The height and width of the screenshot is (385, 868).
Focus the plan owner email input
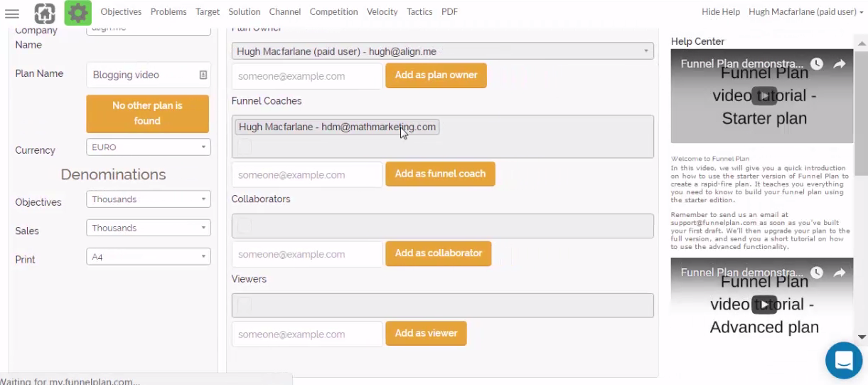307,76
